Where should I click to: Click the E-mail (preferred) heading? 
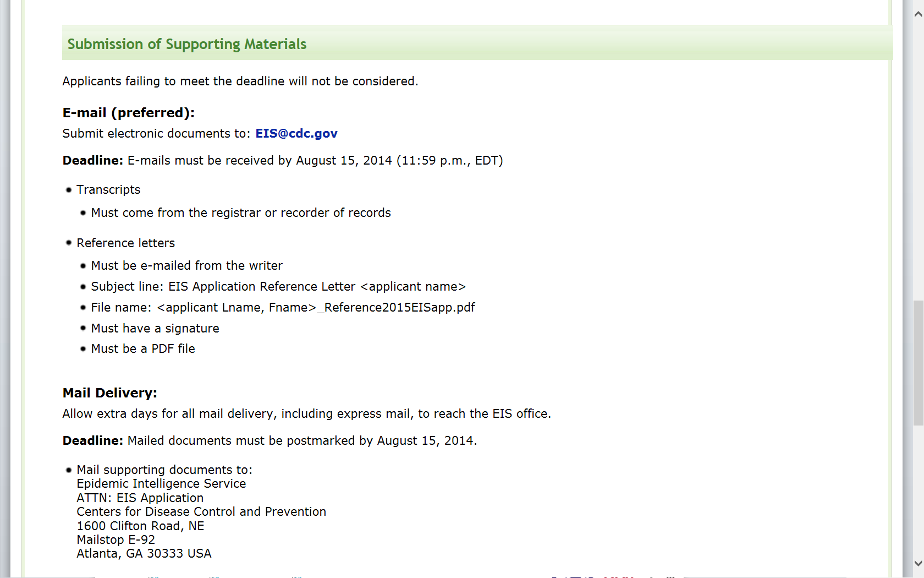[x=129, y=113]
